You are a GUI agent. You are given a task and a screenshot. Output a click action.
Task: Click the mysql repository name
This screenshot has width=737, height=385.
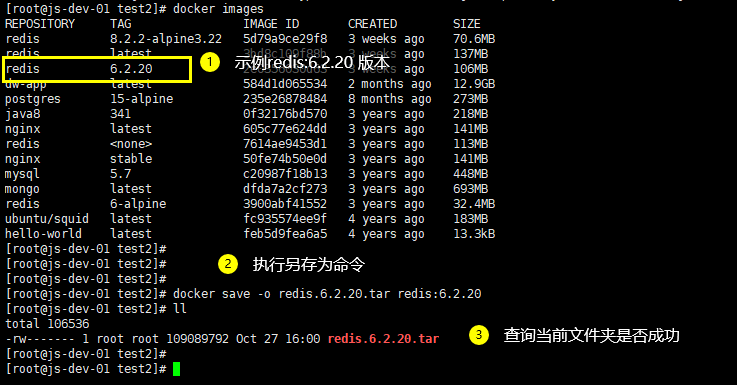(x=23, y=174)
